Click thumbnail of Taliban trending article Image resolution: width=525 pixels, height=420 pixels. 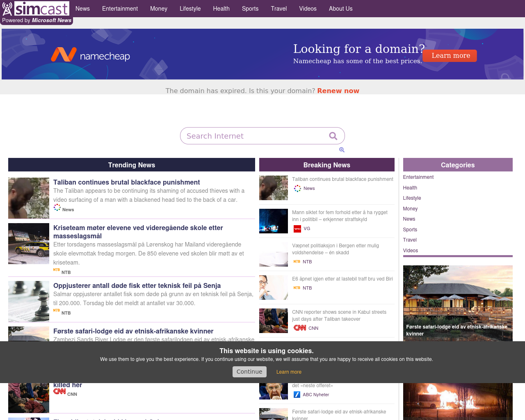coord(29,198)
